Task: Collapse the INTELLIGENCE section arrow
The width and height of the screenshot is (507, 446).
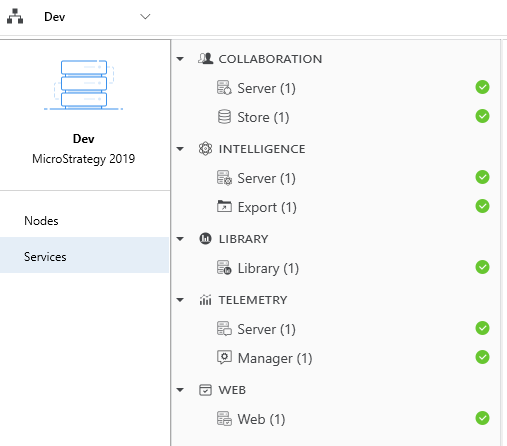Action: pos(180,149)
